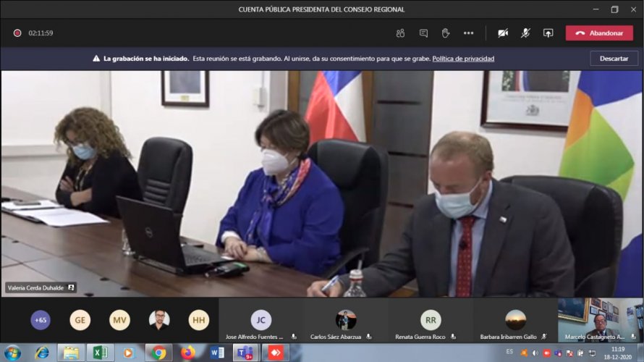Open Microsoft Teams from the taskbar
Image resolution: width=644 pixels, height=362 pixels.
245,353
